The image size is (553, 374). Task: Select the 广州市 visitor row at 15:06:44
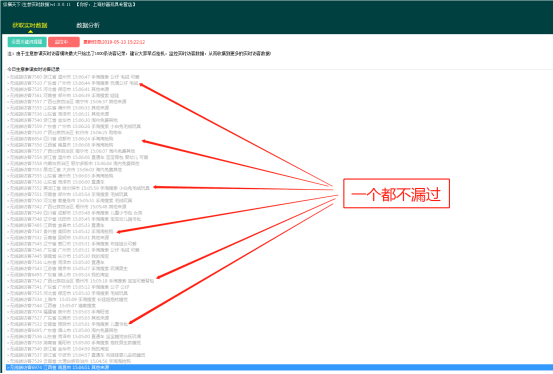(73, 83)
